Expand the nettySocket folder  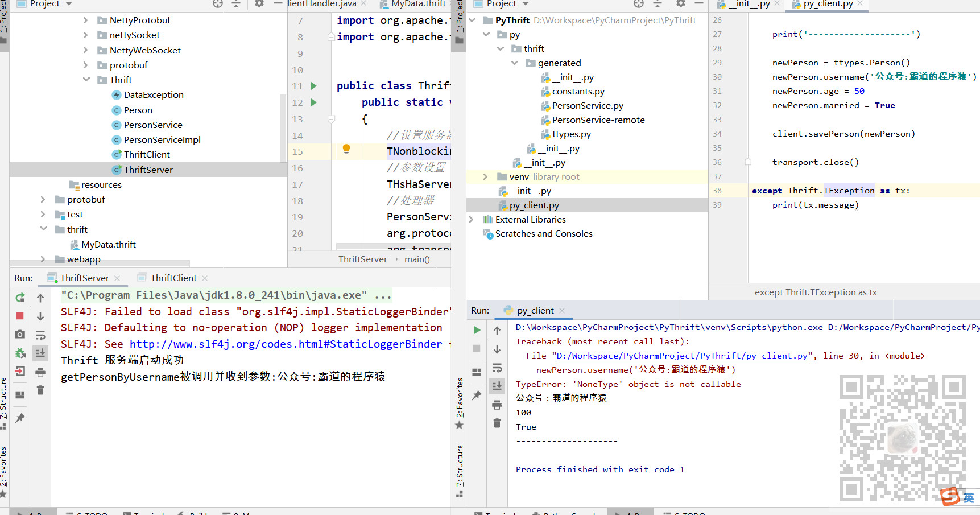click(85, 35)
